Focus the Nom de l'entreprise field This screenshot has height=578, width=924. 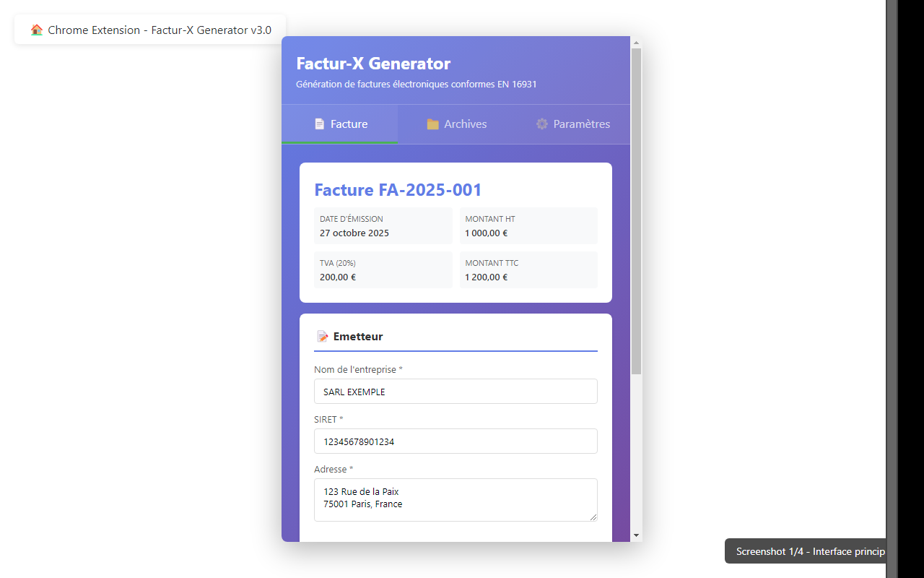456,392
